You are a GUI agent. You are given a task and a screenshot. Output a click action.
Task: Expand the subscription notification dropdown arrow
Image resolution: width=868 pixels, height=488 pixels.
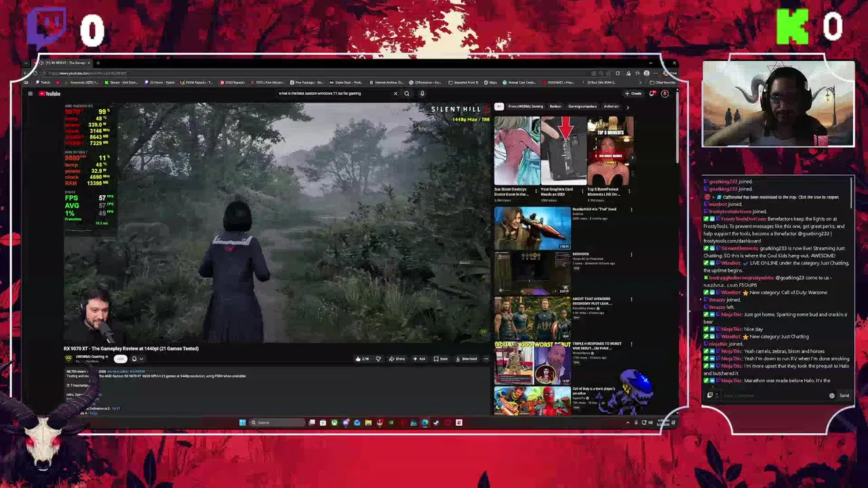coord(141,359)
